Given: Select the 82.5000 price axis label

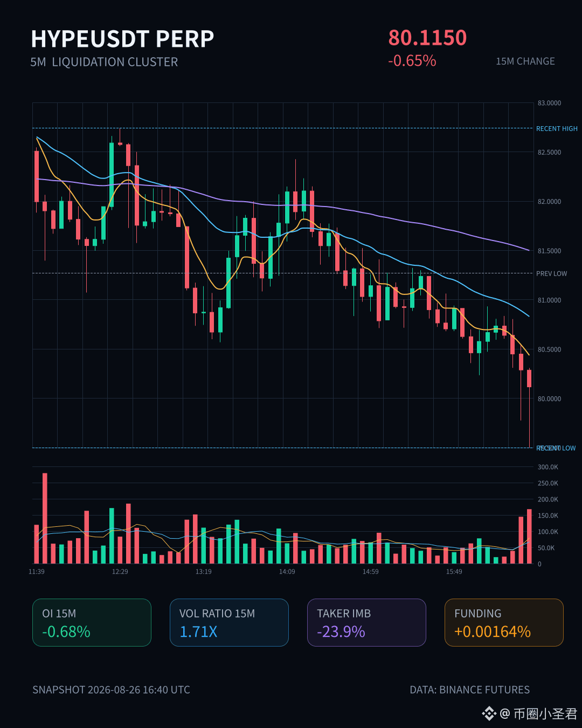Looking at the screenshot, I should point(549,153).
